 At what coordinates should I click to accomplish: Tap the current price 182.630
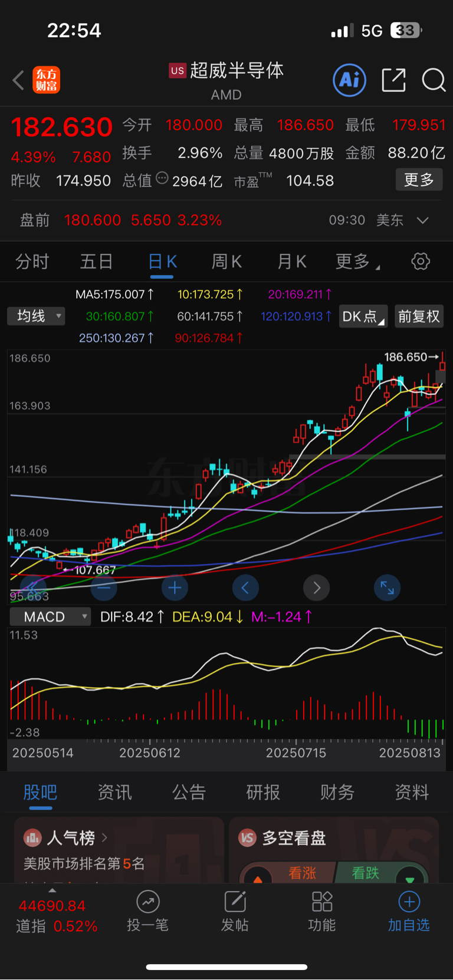tap(62, 127)
